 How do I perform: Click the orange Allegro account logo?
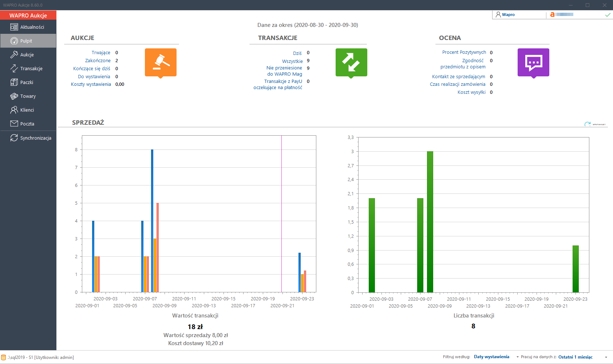coord(552,15)
